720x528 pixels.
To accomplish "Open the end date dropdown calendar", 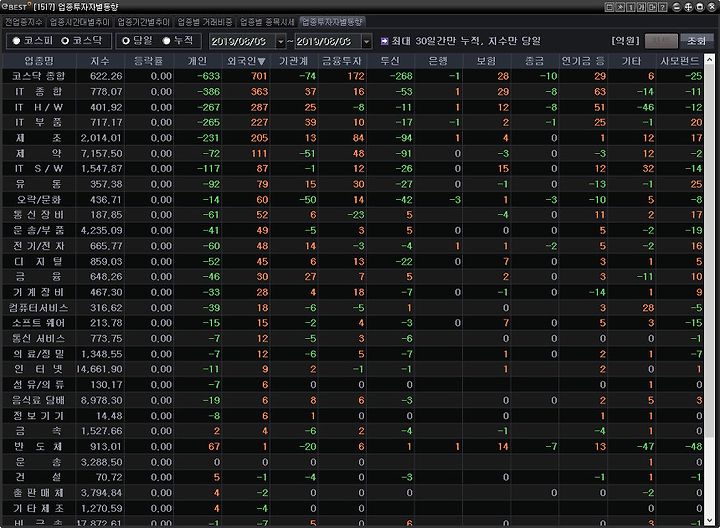I will pos(366,42).
